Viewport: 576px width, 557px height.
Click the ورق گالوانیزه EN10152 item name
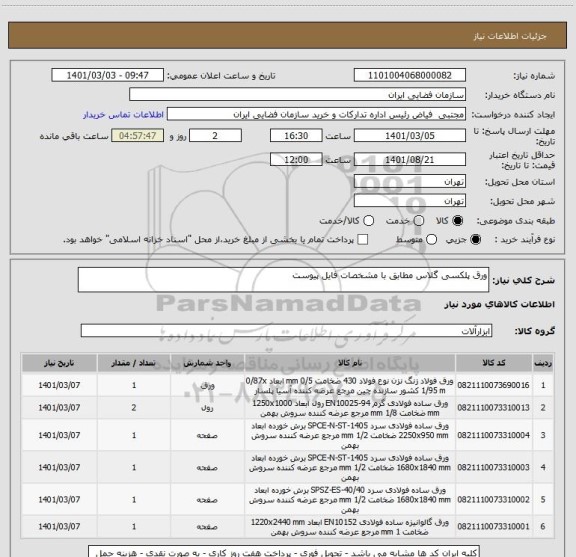(349, 527)
